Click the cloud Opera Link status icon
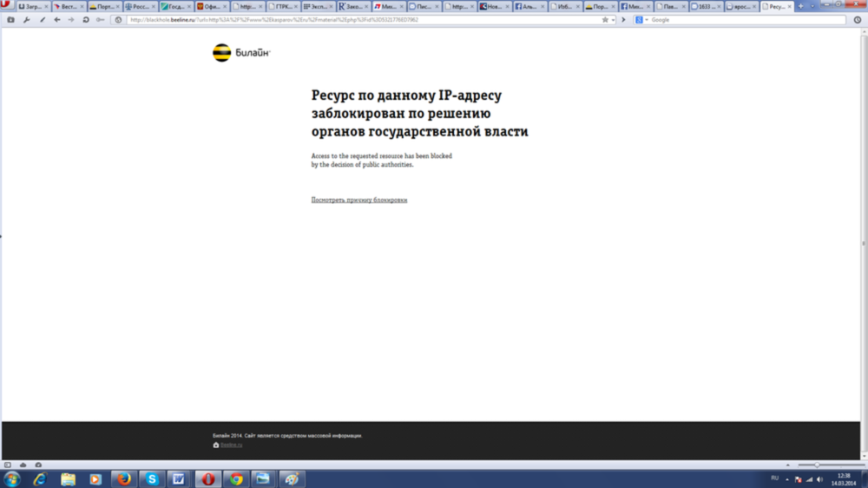 23,465
